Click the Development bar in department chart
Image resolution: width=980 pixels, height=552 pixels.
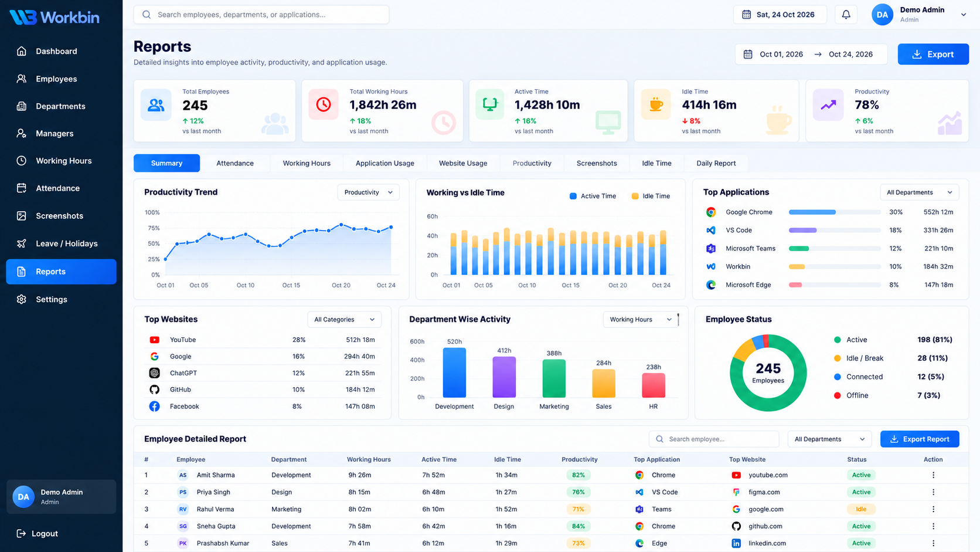point(454,372)
